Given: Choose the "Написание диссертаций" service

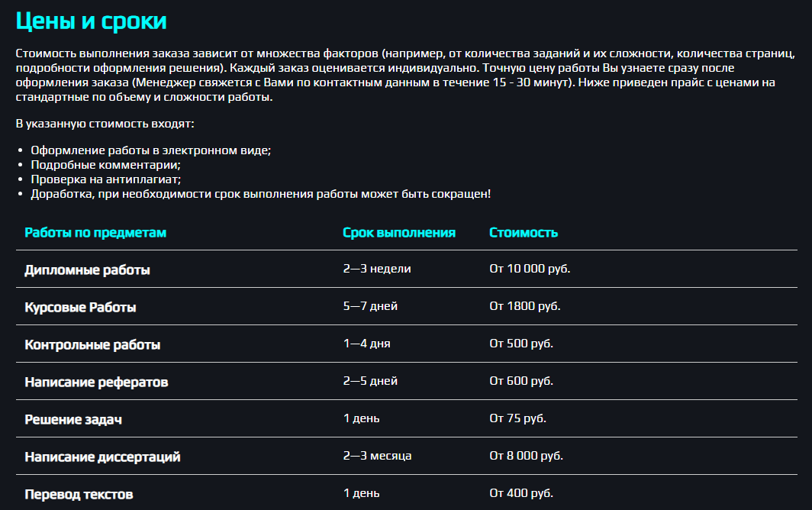Looking at the screenshot, I should (102, 457).
